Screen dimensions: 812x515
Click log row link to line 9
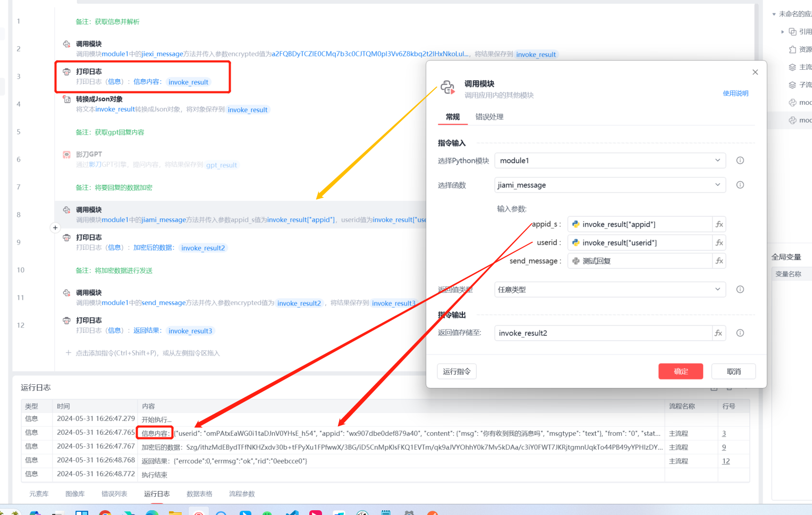pyautogui.click(x=724, y=448)
